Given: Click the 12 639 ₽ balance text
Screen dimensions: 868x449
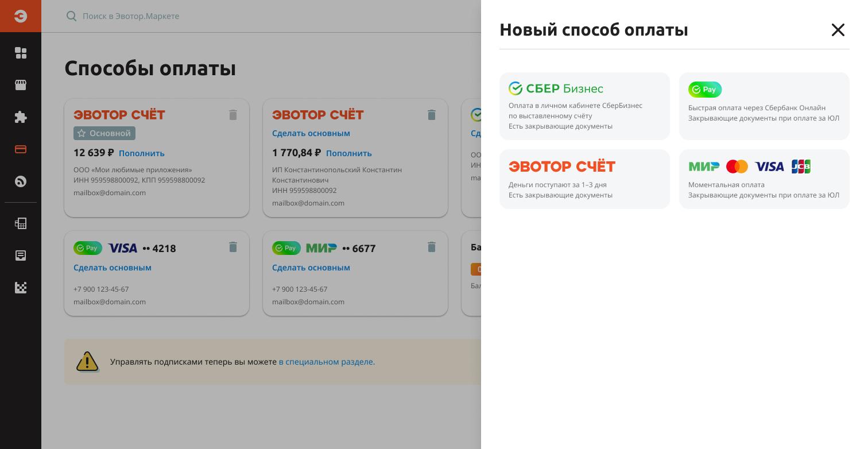Looking at the screenshot, I should point(94,153).
